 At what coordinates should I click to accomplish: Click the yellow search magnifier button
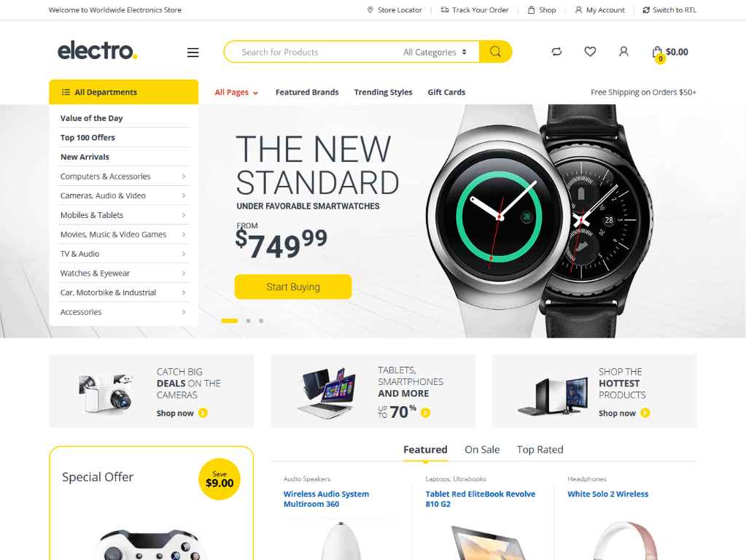pyautogui.click(x=495, y=51)
